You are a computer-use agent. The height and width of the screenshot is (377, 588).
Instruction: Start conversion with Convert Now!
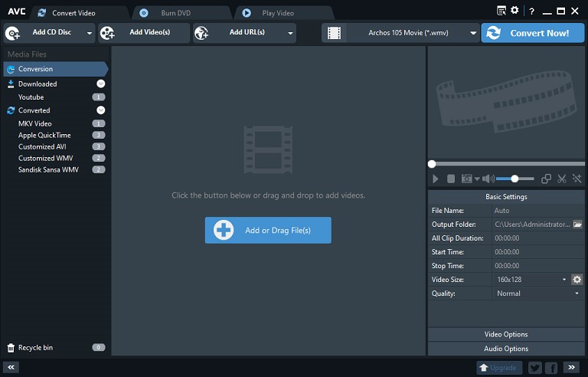[533, 33]
